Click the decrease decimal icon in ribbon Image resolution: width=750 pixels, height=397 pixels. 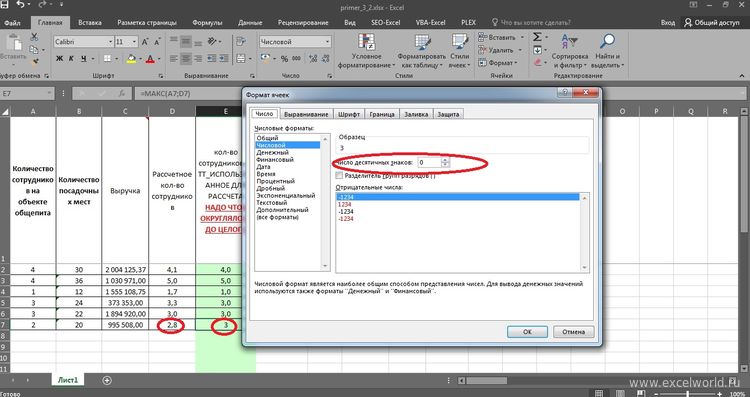pyautogui.click(x=325, y=59)
